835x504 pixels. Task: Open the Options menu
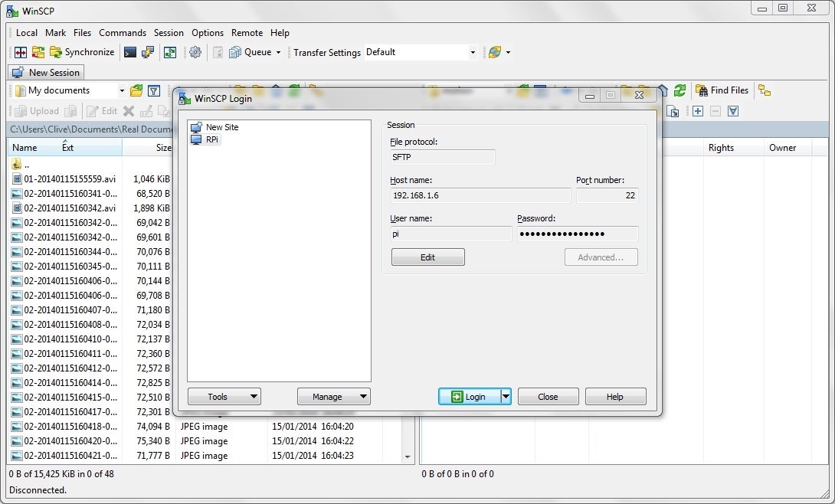point(208,33)
